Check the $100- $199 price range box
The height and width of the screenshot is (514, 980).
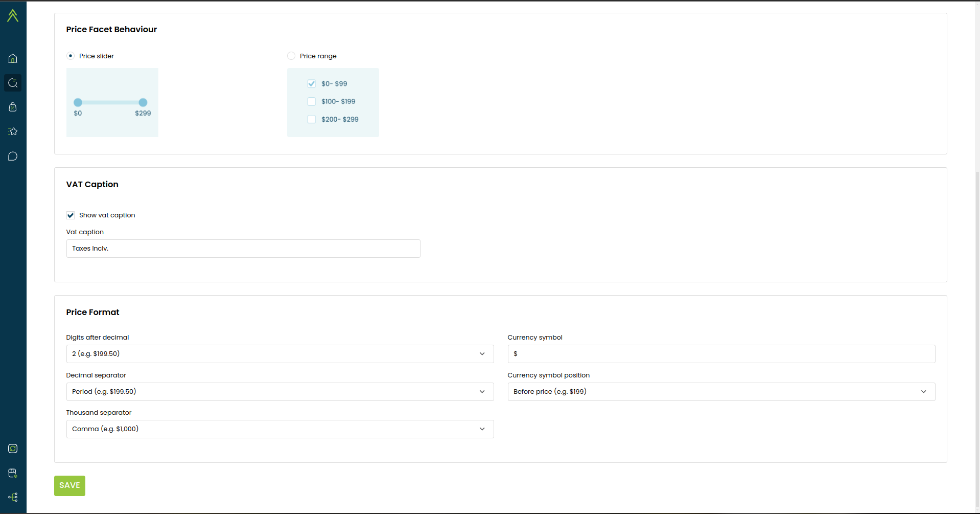tap(312, 101)
